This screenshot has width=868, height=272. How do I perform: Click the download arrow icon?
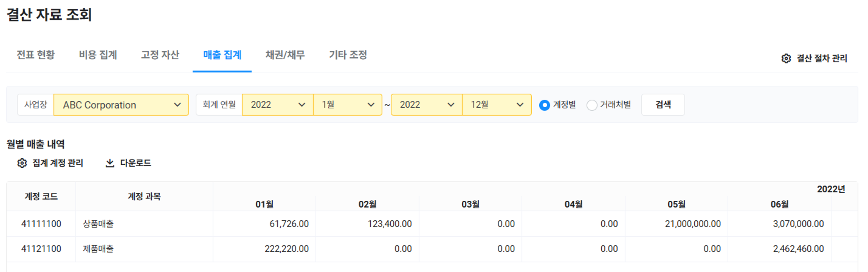(110, 163)
